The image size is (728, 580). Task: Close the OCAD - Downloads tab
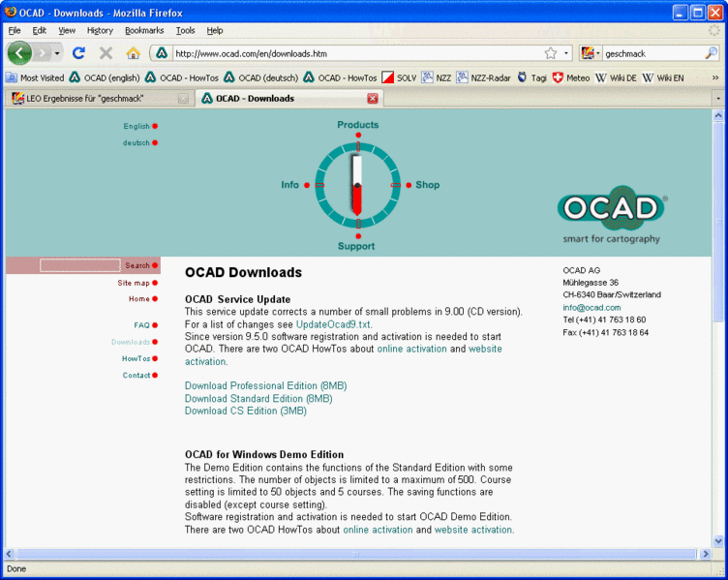click(x=373, y=99)
